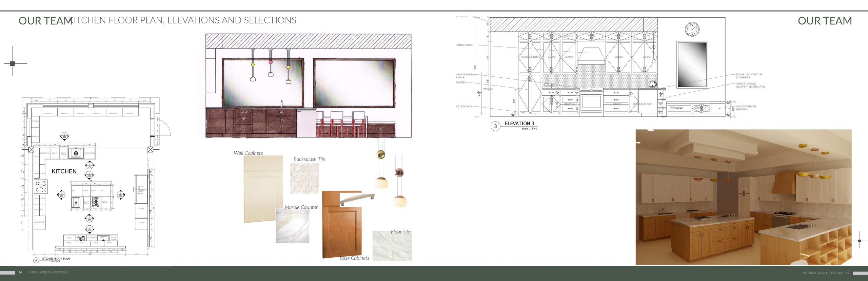
Task: Select the Marble Counter sample swatch
Action: [292, 226]
